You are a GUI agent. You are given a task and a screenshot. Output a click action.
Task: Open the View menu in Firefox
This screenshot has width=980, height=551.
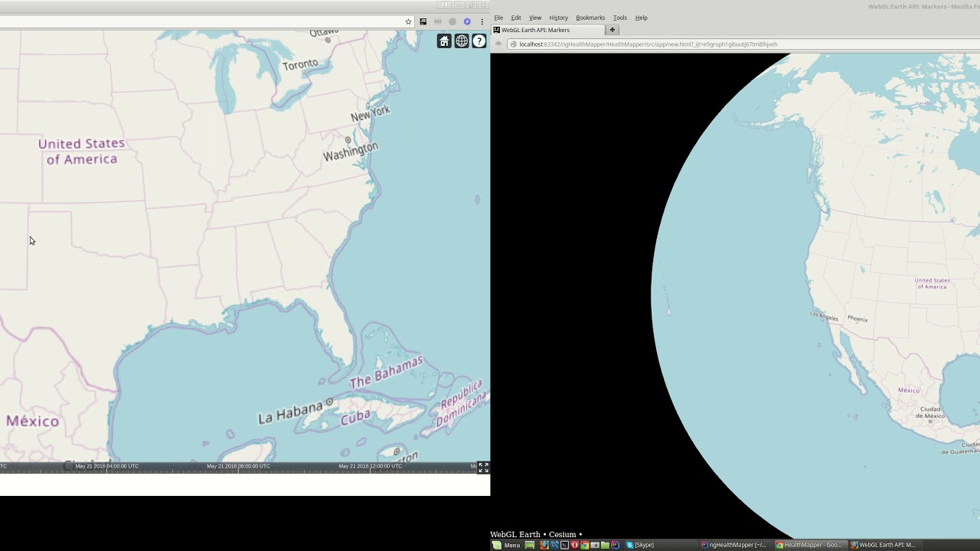click(535, 18)
